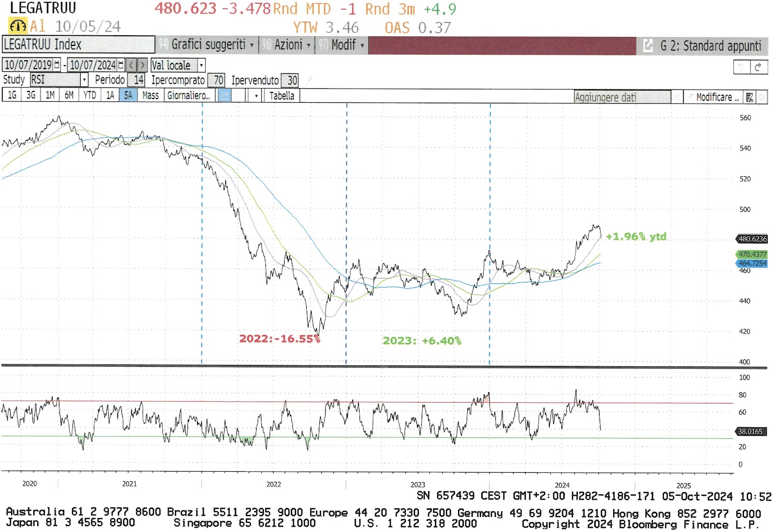This screenshot has height=532, width=773.
Task: Open Giornaliero periodicity dropdown
Action: (x=190, y=96)
